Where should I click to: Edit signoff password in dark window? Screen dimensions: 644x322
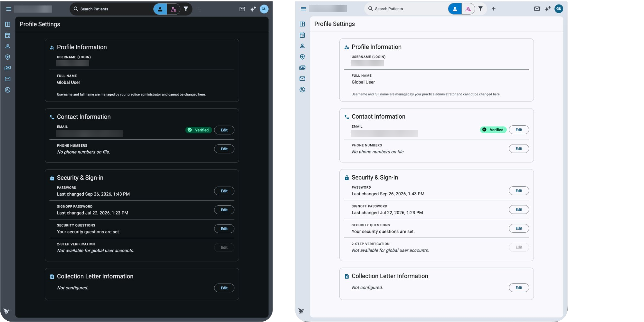coord(224,210)
